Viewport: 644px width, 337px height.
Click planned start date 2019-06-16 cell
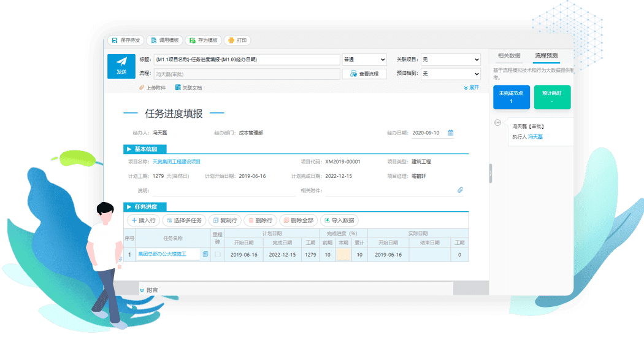pyautogui.click(x=244, y=254)
